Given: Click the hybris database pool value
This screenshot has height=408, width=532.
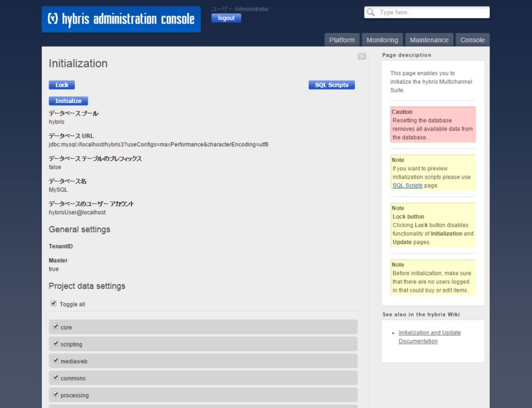Looking at the screenshot, I should pos(57,122).
